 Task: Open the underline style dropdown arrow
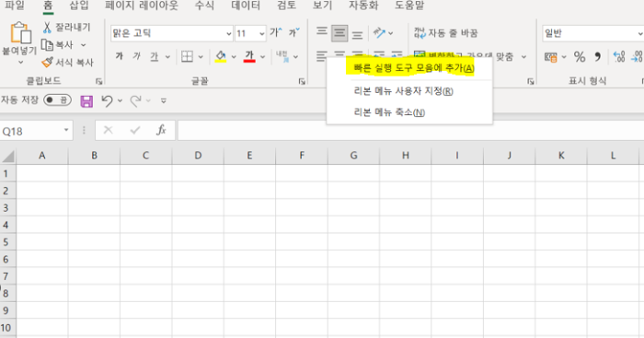167,57
